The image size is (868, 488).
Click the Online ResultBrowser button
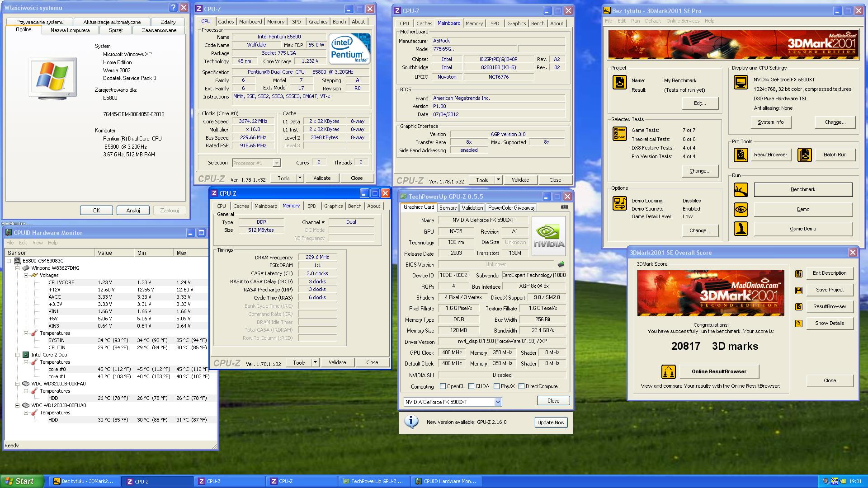coord(719,372)
